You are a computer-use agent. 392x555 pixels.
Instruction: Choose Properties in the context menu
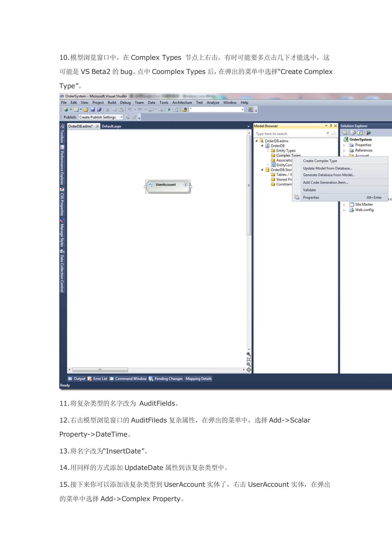coord(340,197)
